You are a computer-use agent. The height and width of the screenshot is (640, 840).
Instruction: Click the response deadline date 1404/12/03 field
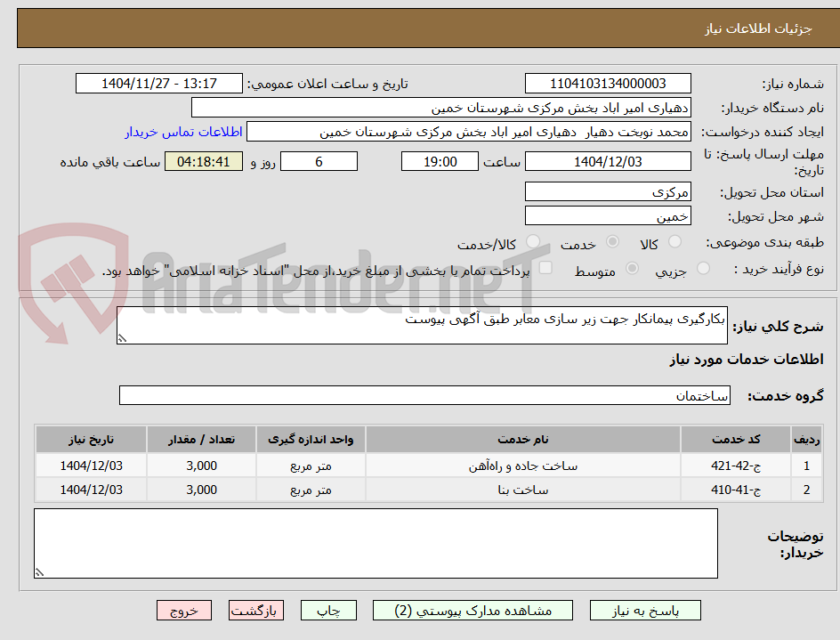(608, 161)
